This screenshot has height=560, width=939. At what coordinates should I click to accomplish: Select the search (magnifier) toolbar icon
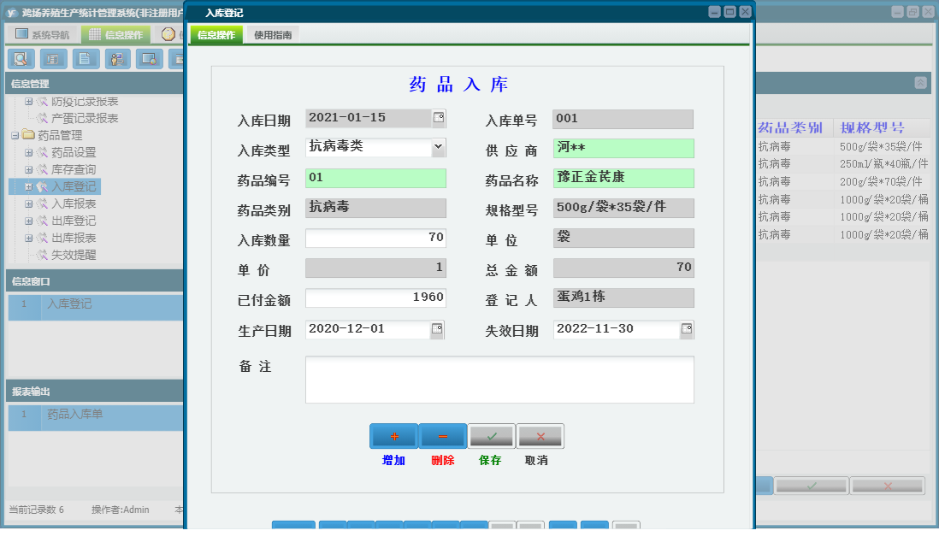tap(21, 59)
